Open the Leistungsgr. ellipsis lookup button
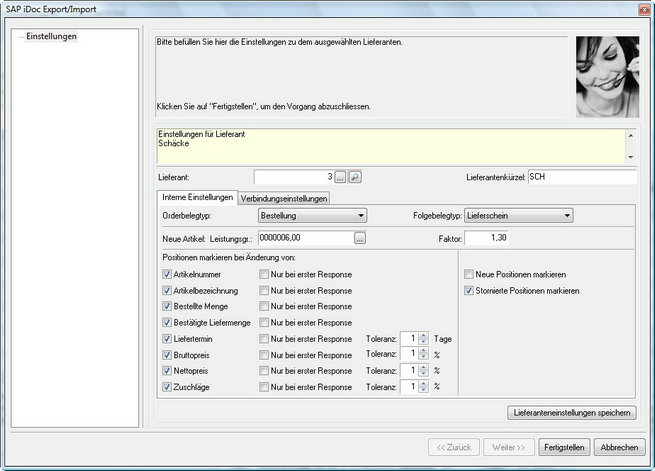 coord(360,238)
